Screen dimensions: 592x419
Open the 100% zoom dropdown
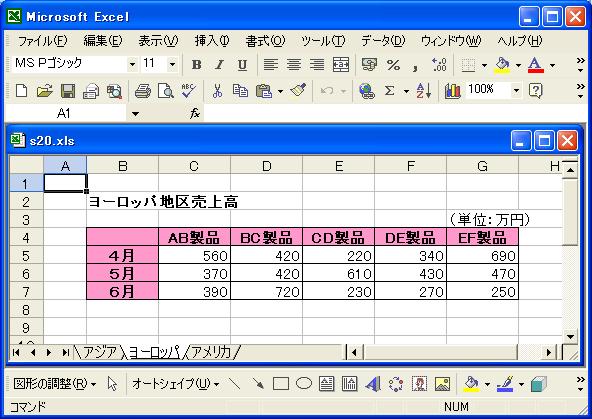coord(516,90)
